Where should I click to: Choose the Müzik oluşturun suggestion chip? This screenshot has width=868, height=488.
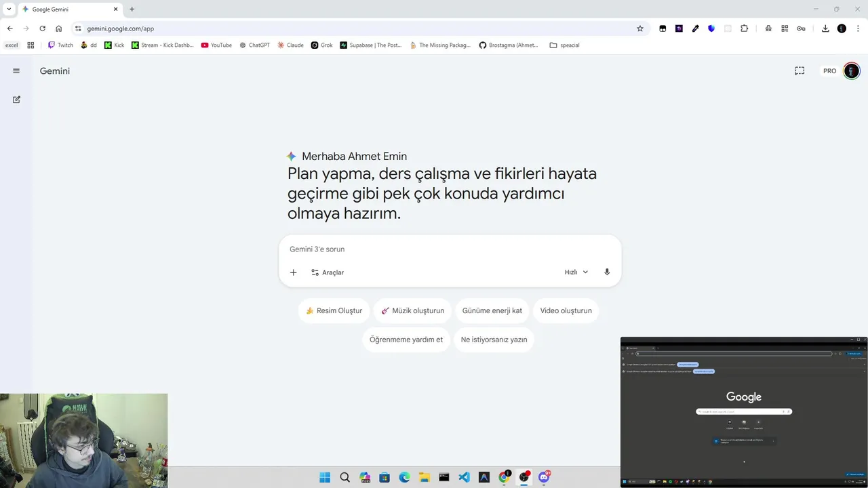pos(412,311)
